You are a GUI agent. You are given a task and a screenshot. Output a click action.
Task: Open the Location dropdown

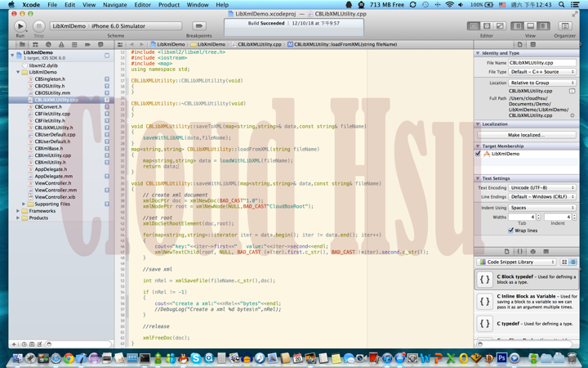(x=542, y=83)
